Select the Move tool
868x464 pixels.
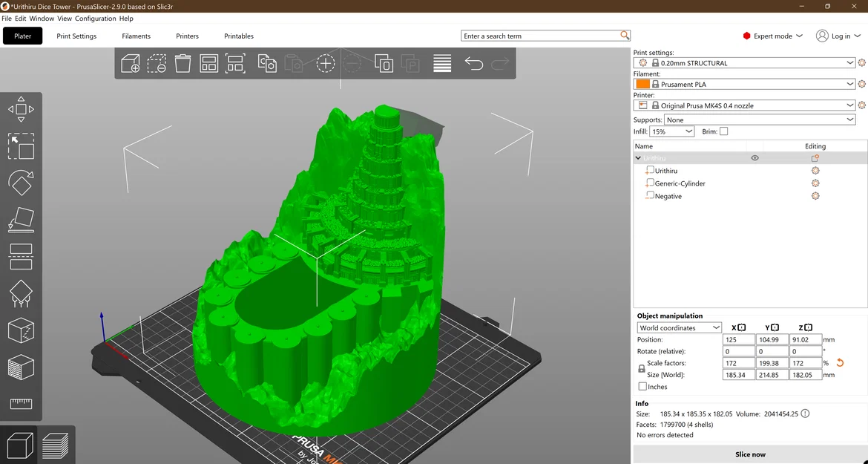[x=21, y=109]
